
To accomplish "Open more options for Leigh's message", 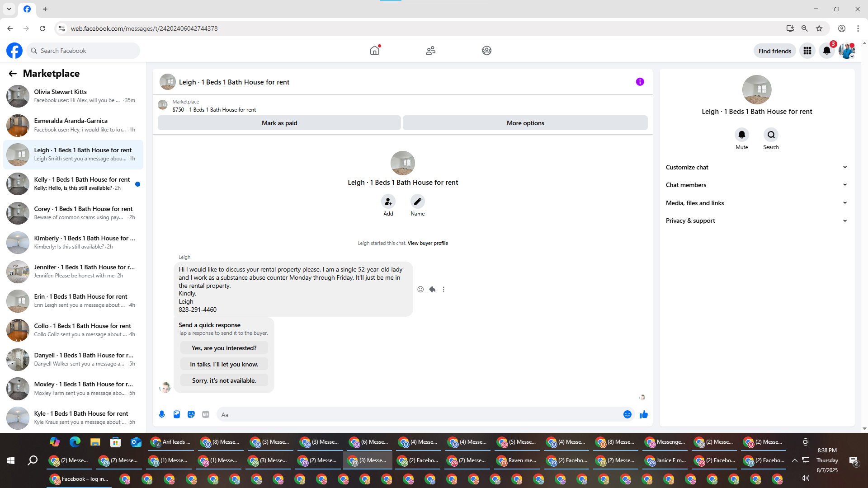I will 443,289.
